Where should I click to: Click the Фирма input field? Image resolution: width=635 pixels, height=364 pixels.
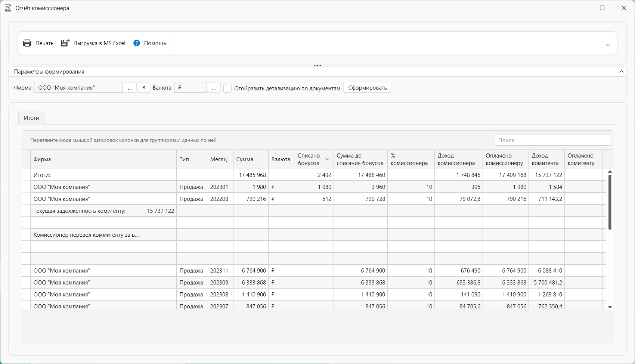[x=78, y=88]
